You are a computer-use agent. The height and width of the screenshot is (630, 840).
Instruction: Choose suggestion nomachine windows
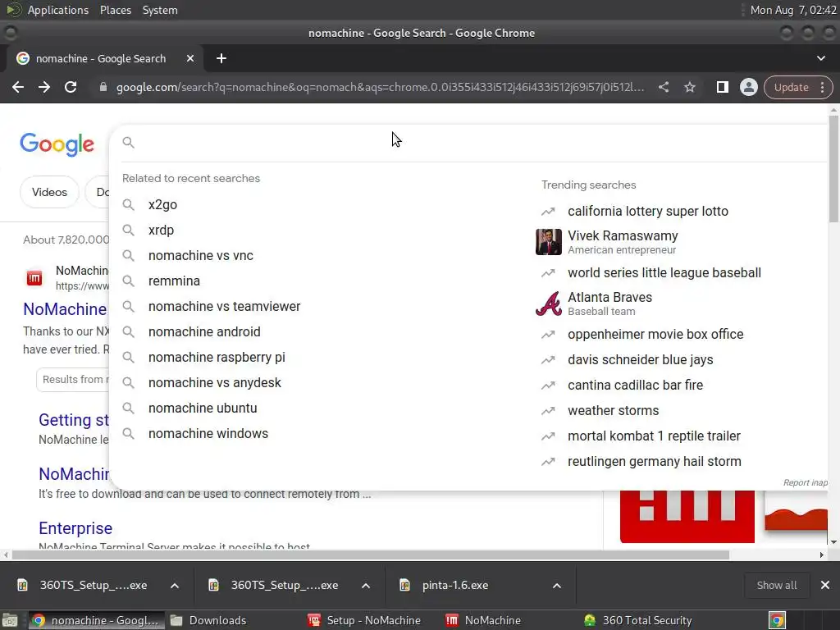point(208,433)
